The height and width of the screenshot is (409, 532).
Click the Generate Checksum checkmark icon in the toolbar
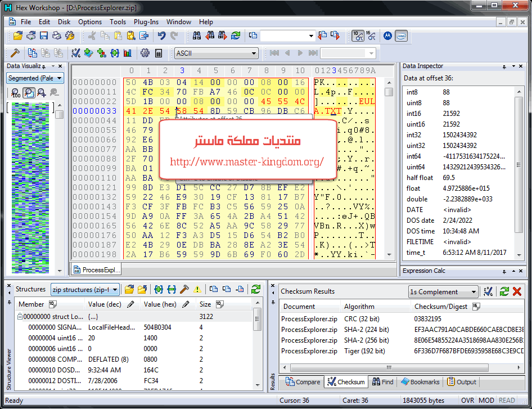[76, 53]
